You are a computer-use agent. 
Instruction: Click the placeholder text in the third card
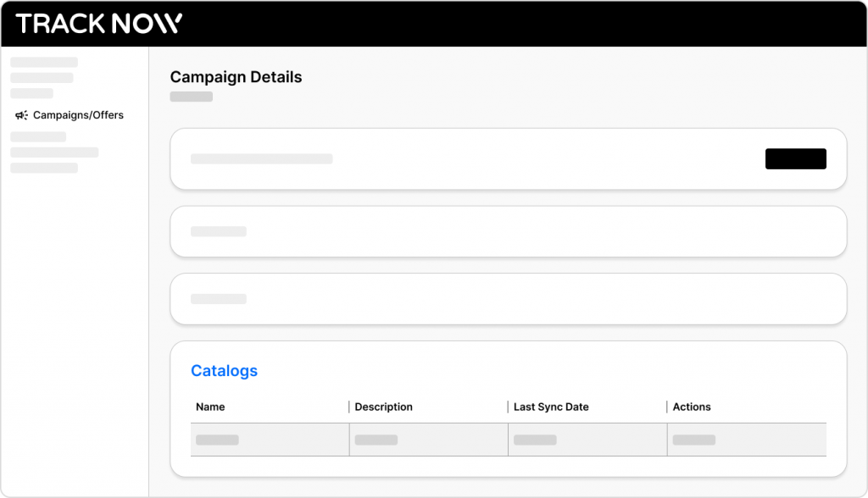(219, 299)
